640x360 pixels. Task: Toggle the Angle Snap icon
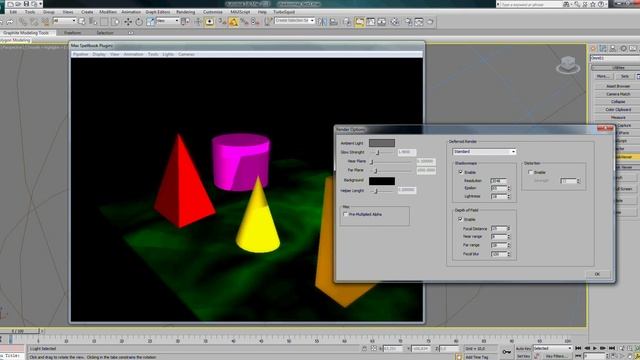pyautogui.click(x=233, y=22)
